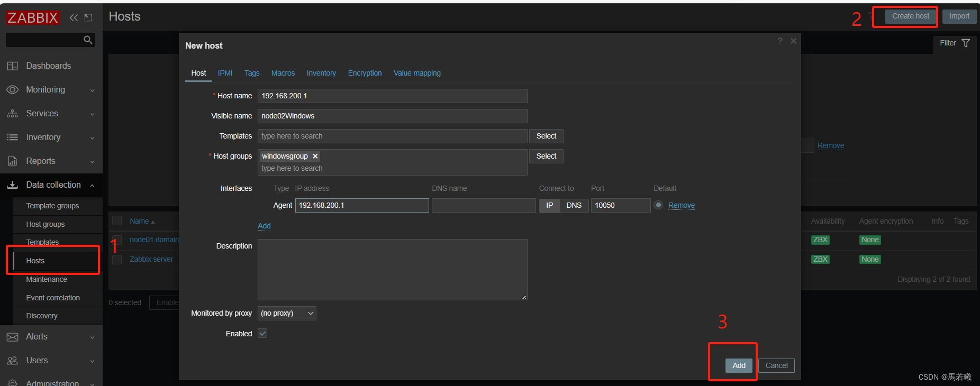980x386 pixels.
Task: Open the Zabbix server host link
Action: 151,259
